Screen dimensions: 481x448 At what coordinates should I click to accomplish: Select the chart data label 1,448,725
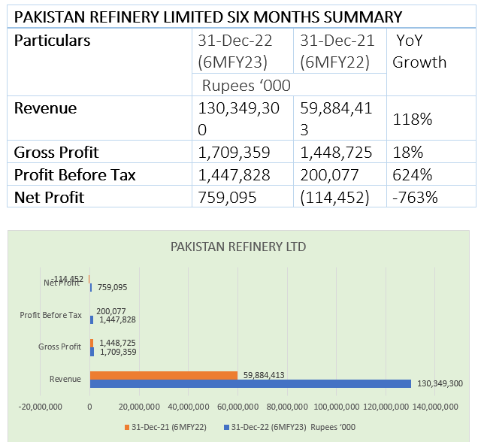117,343
